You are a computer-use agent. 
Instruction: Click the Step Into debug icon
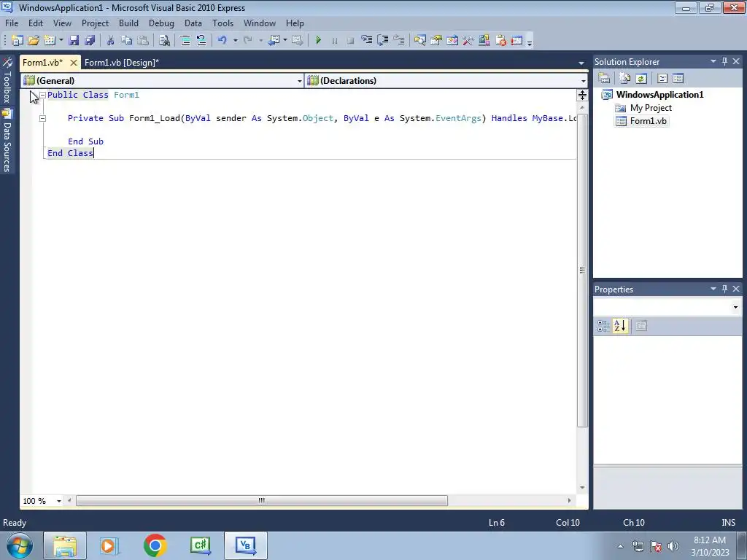[x=366, y=41]
